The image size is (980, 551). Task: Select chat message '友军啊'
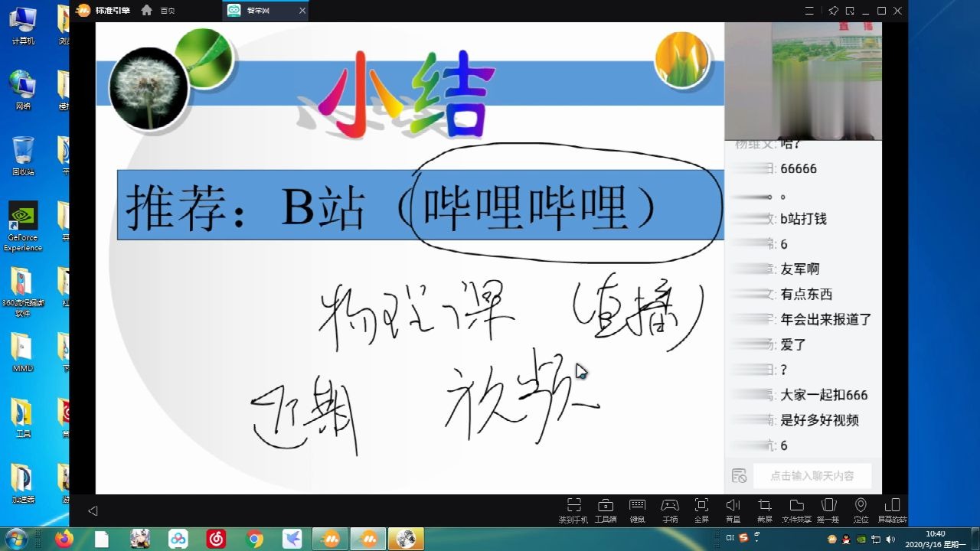point(800,269)
